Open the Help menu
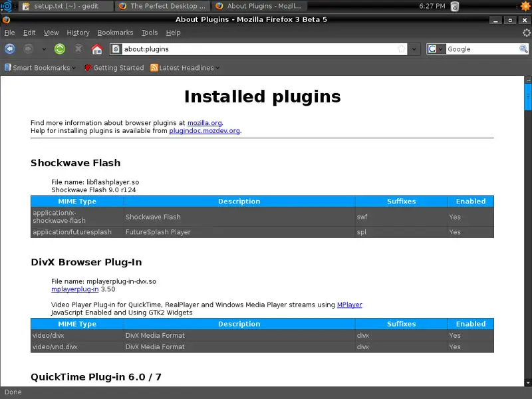The width and height of the screenshot is (532, 399). tap(173, 33)
